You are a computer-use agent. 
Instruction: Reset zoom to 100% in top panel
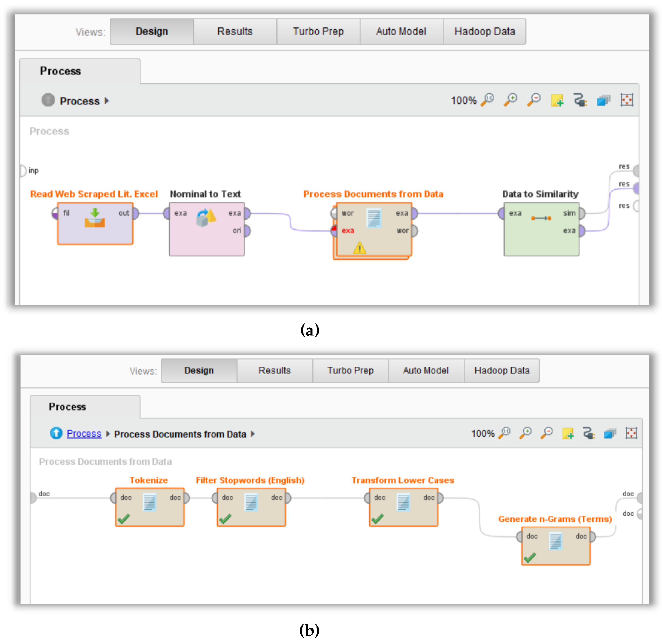(487, 100)
